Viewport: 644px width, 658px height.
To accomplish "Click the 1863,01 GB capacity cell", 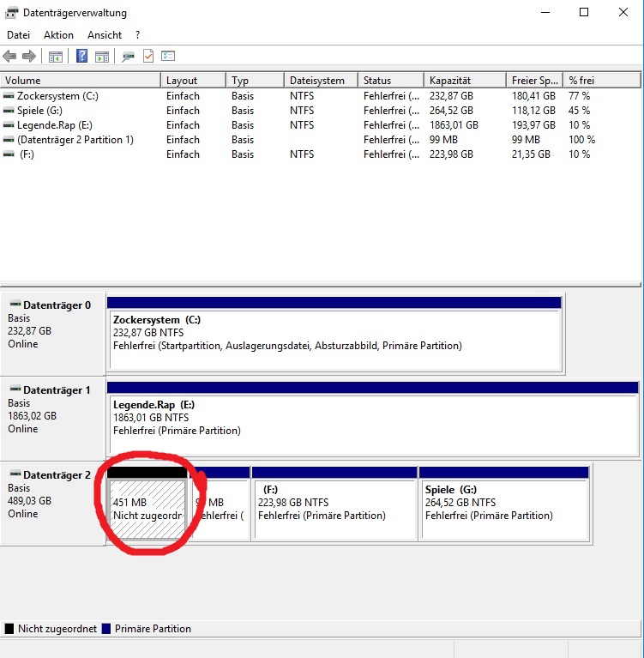I will click(454, 125).
